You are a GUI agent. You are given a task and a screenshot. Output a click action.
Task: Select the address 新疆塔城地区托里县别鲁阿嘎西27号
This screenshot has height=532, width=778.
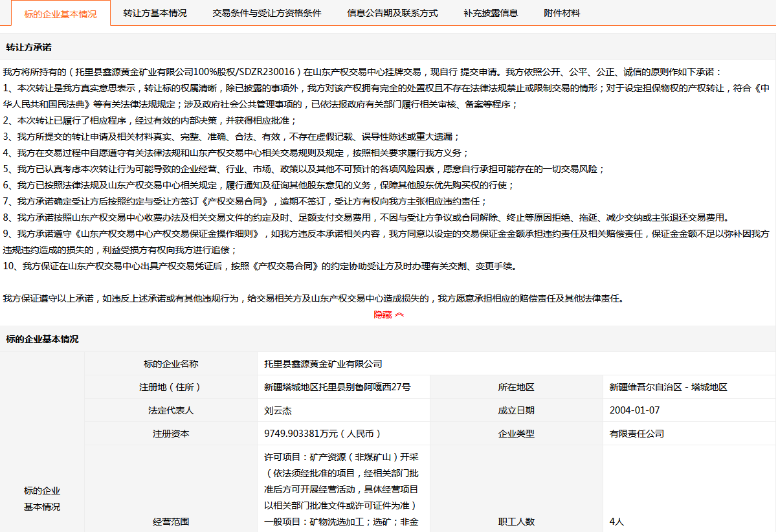click(x=337, y=387)
